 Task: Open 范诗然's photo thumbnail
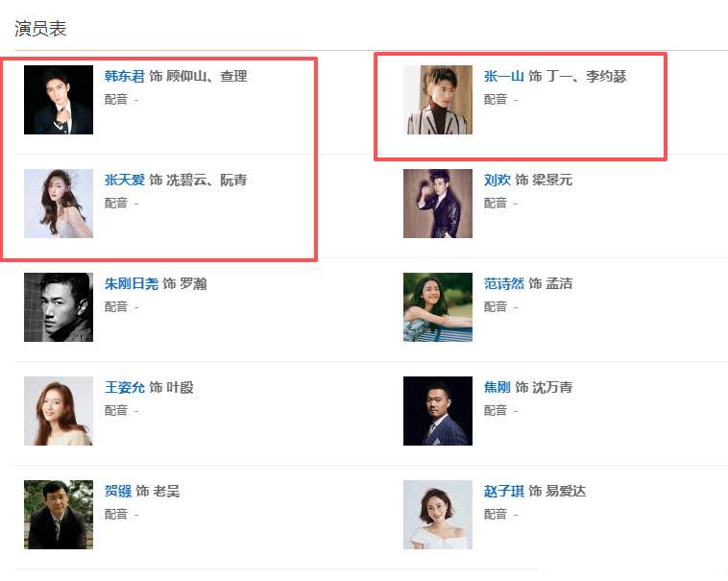438,307
